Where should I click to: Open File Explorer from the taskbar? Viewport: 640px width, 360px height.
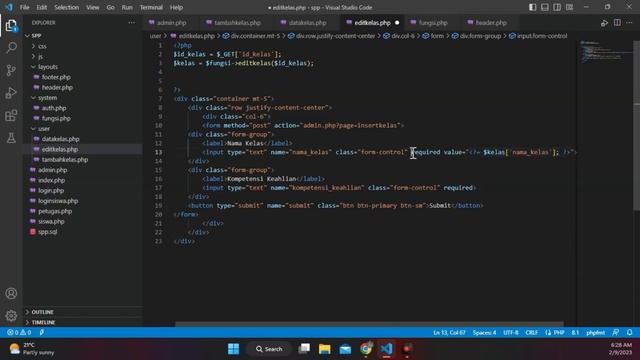pos(324,349)
